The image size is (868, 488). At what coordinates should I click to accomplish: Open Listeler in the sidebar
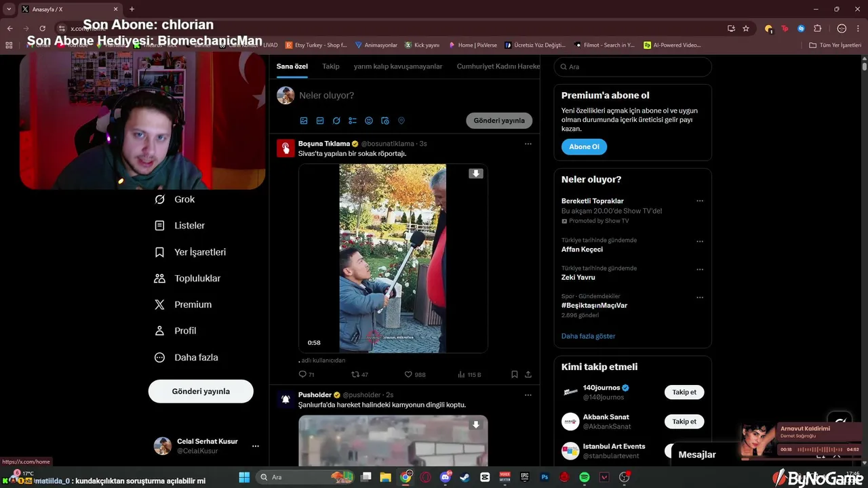click(180, 226)
